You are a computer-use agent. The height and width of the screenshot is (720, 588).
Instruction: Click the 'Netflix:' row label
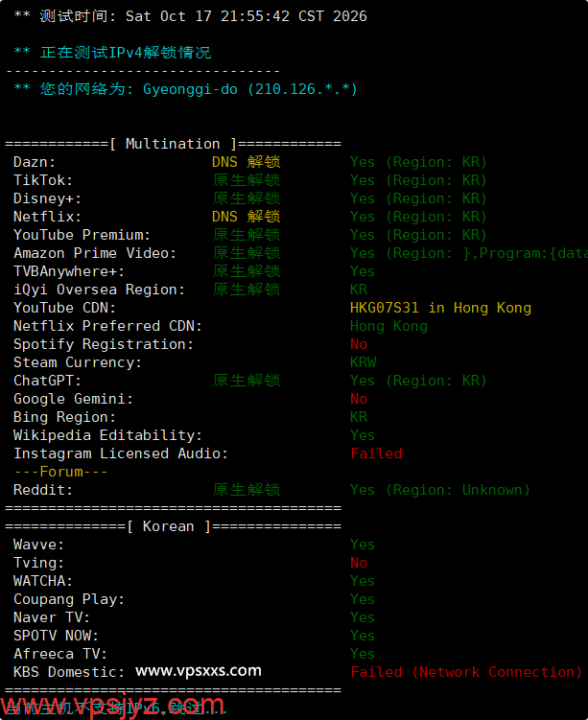click(x=47, y=217)
